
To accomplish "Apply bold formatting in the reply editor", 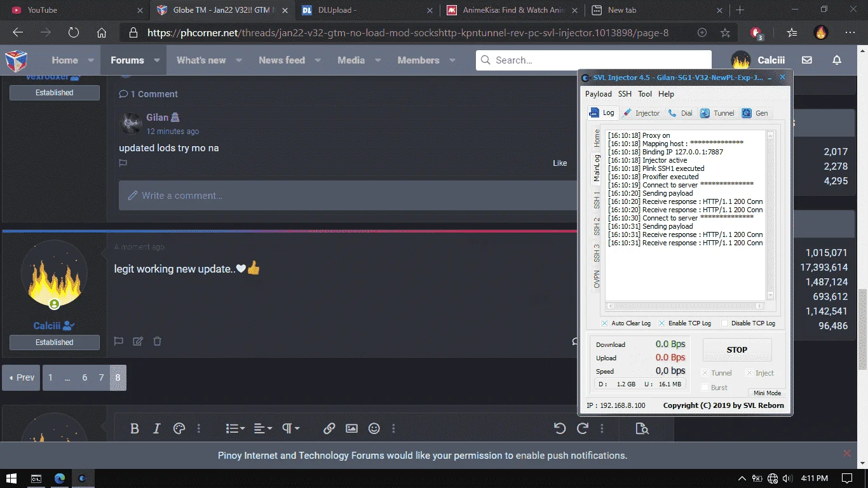I will pyautogui.click(x=135, y=428).
